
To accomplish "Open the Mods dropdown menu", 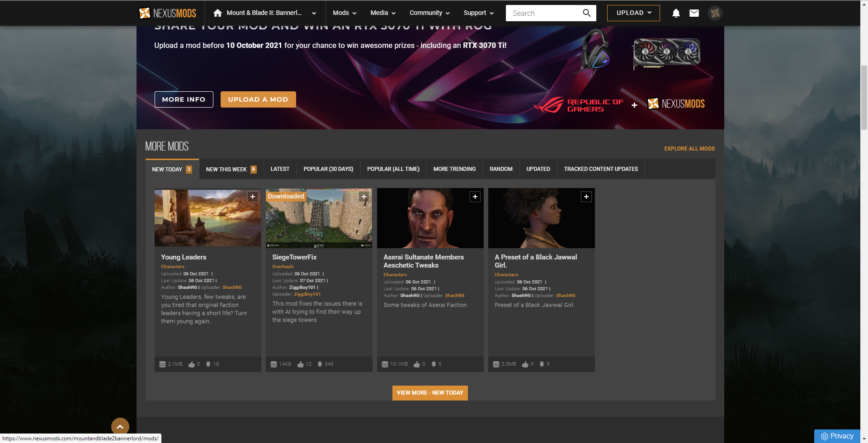I will click(344, 13).
